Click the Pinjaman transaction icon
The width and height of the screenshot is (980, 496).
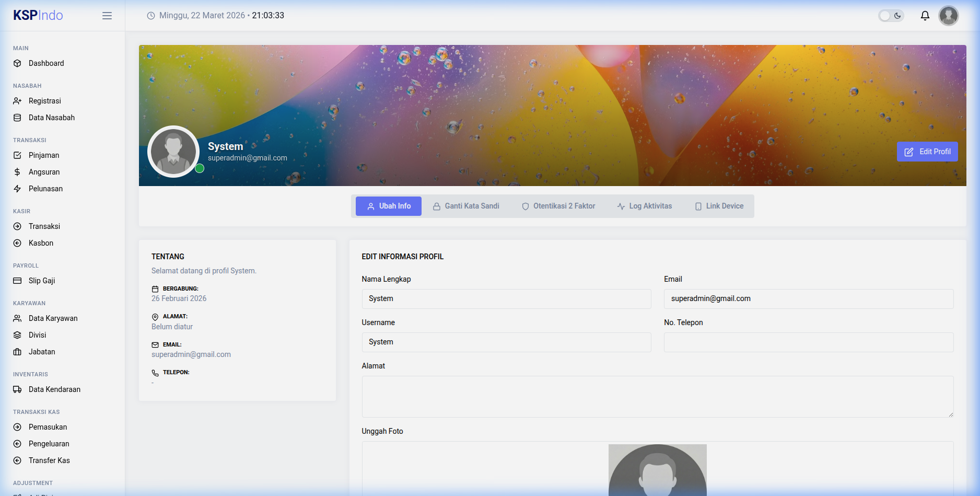pos(17,155)
